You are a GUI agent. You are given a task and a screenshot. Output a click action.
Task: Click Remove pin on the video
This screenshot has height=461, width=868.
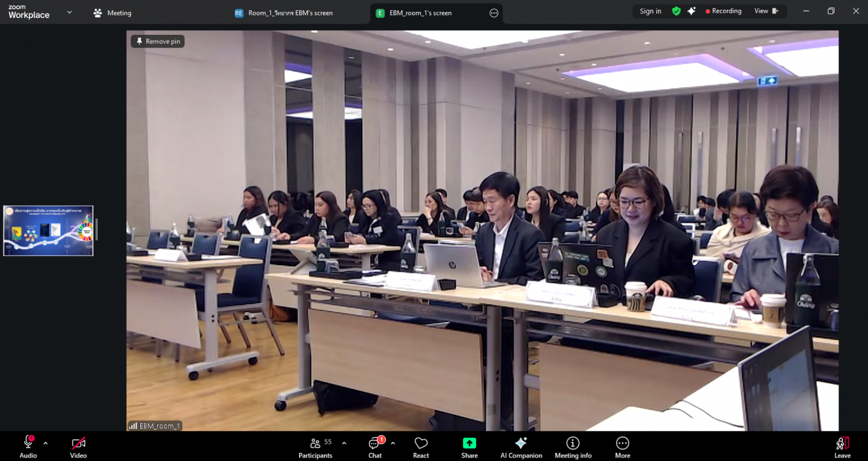tap(157, 41)
